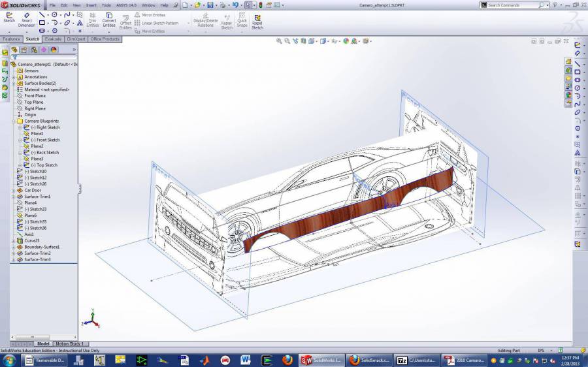Viewport: 588px width, 367px height.
Task: Click the Rebuild traffic light icon
Action: click(x=261, y=5)
